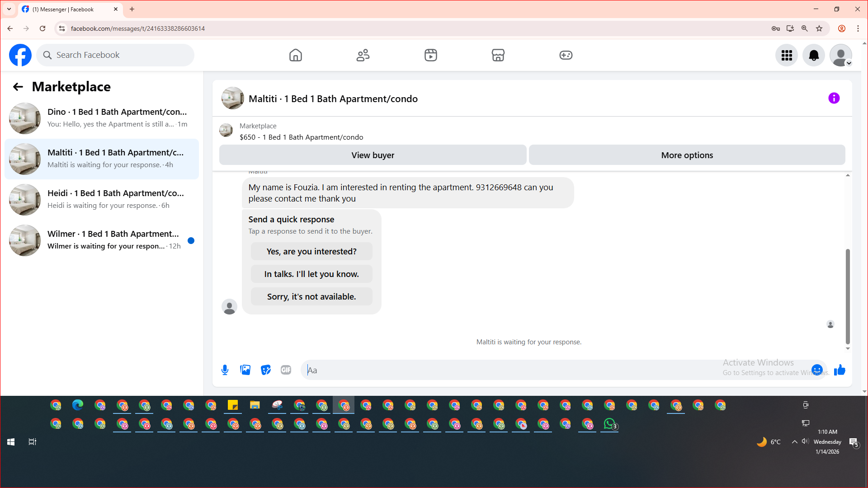Open the Facebook menu grid icon
This screenshot has width=868, height=488.
click(x=787, y=55)
